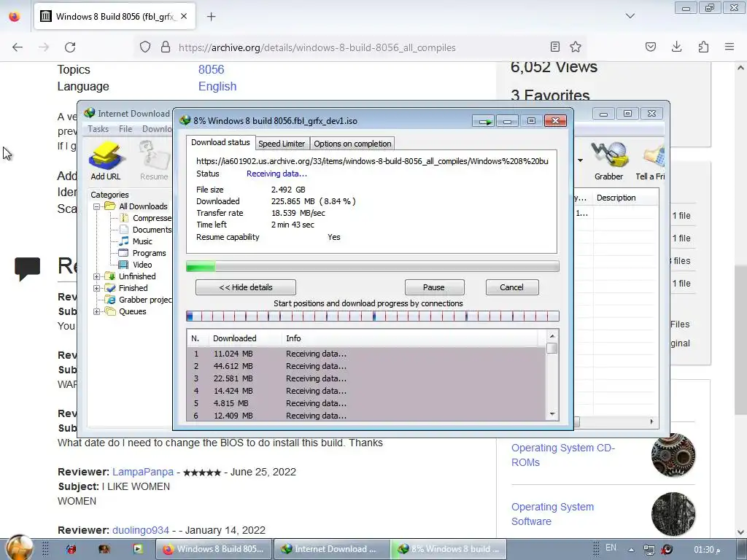Click the Firefox forward arrow
The height and width of the screenshot is (560, 747).
pos(44,47)
